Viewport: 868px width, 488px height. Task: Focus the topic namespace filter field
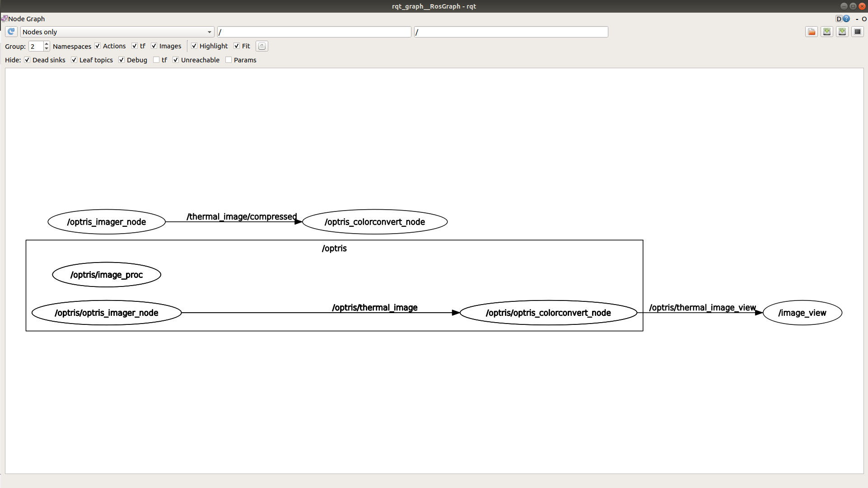click(x=511, y=32)
